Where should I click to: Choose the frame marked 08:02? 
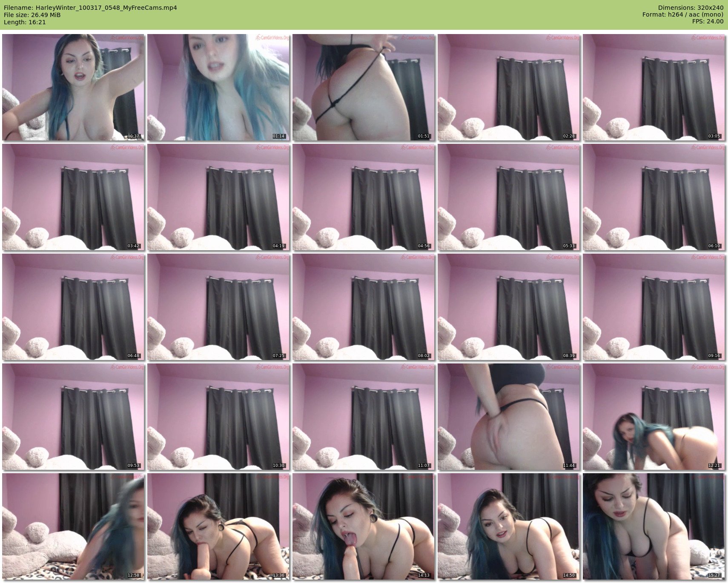click(x=363, y=307)
